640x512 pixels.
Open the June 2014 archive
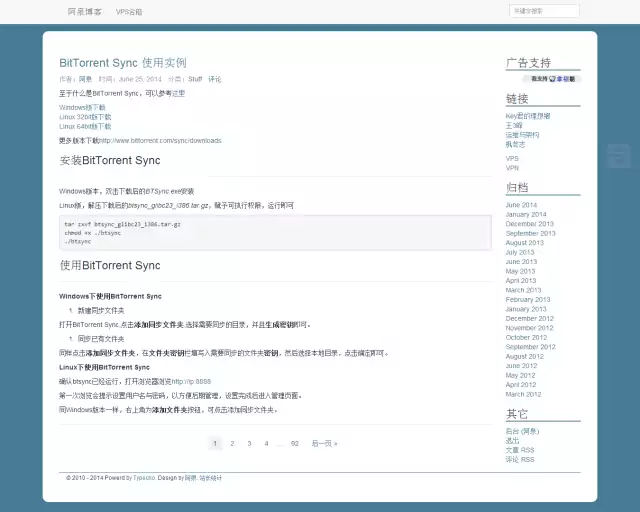[x=521, y=205]
